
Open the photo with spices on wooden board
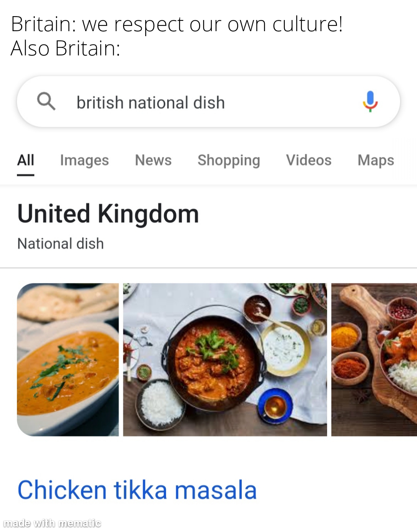374,360
